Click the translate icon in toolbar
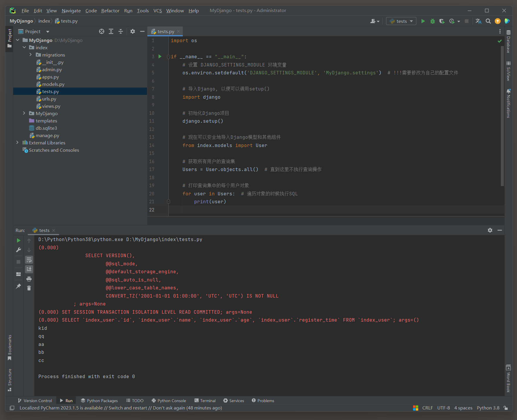The height and width of the screenshot is (420, 517). 479,21
